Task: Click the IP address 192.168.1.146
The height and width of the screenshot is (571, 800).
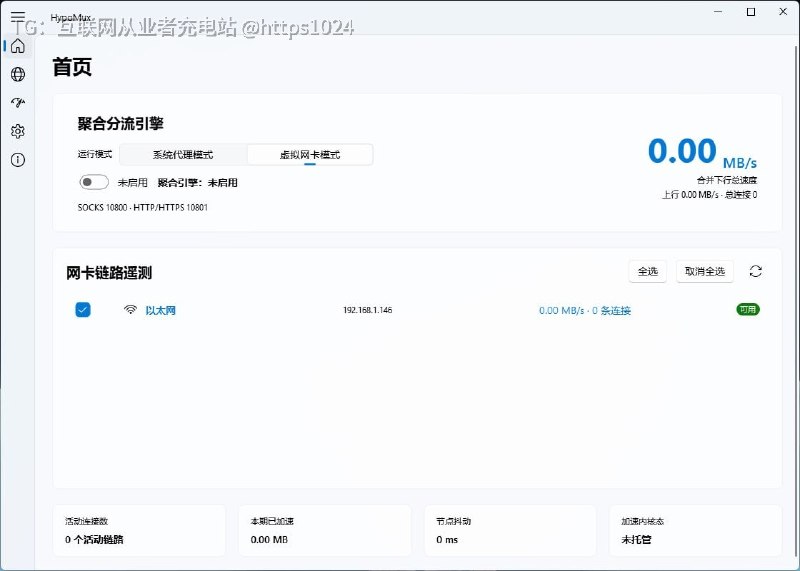Action: [x=367, y=310]
